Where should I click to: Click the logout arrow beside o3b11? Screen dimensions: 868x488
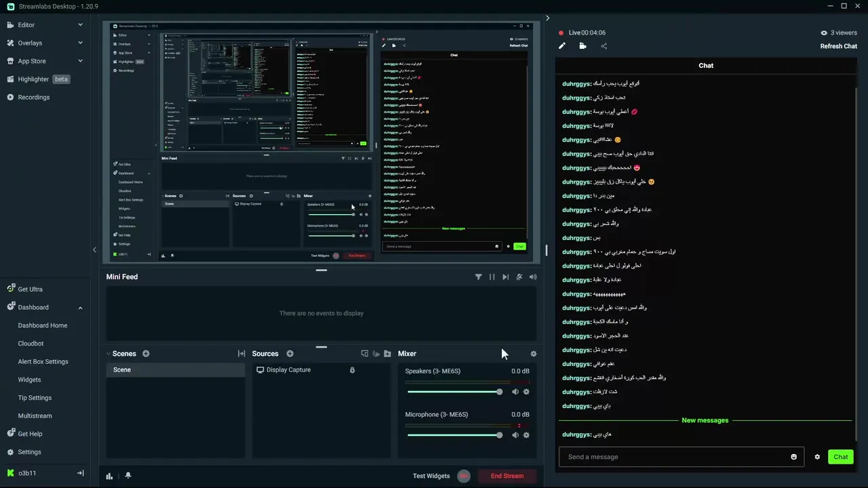pos(80,473)
